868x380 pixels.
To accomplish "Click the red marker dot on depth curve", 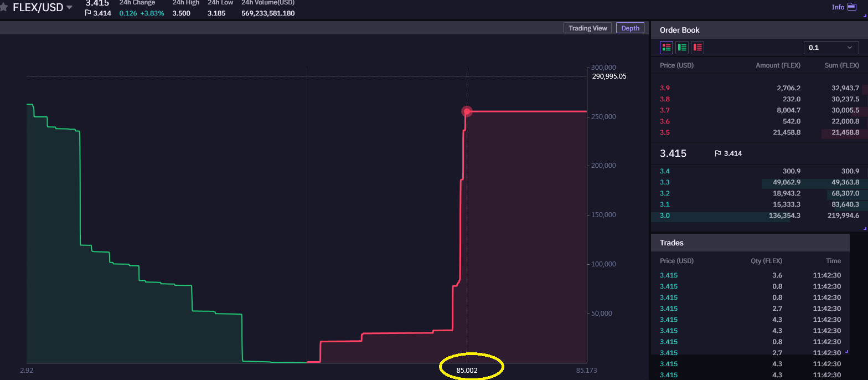I will point(467,111).
